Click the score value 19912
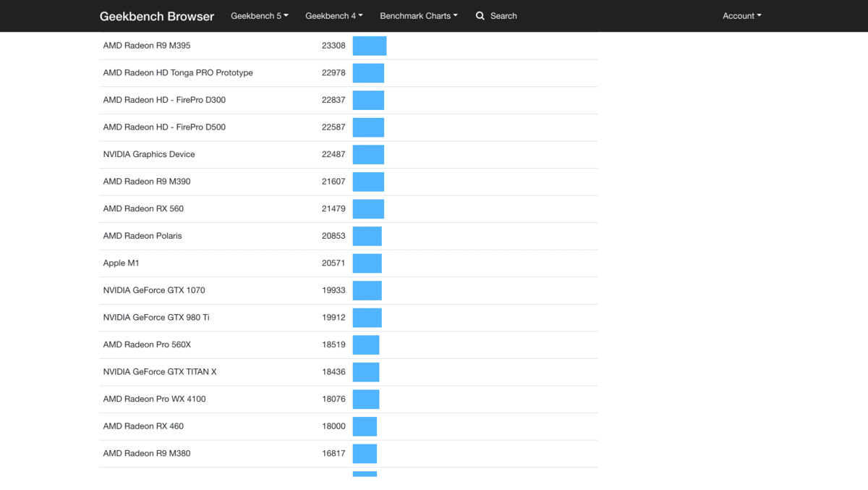This screenshot has height=490, width=868. coord(333,317)
